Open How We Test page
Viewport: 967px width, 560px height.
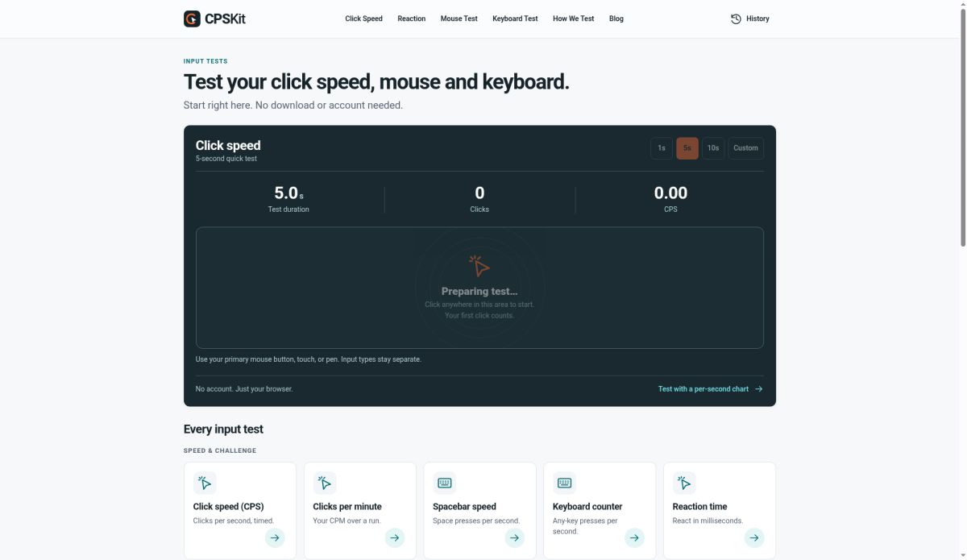click(x=573, y=19)
